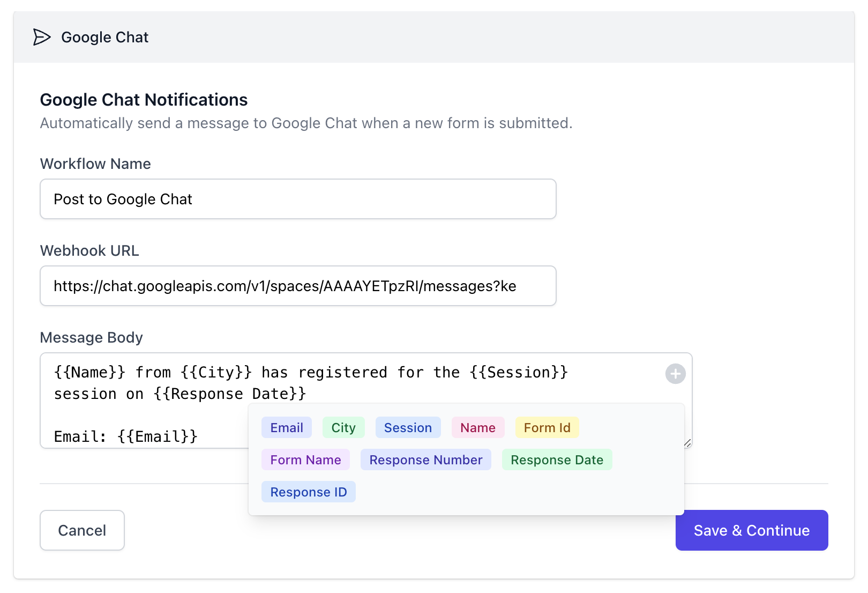This screenshot has height=593, width=868.
Task: Select the Google Chat Notifications heading
Action: coord(144,100)
